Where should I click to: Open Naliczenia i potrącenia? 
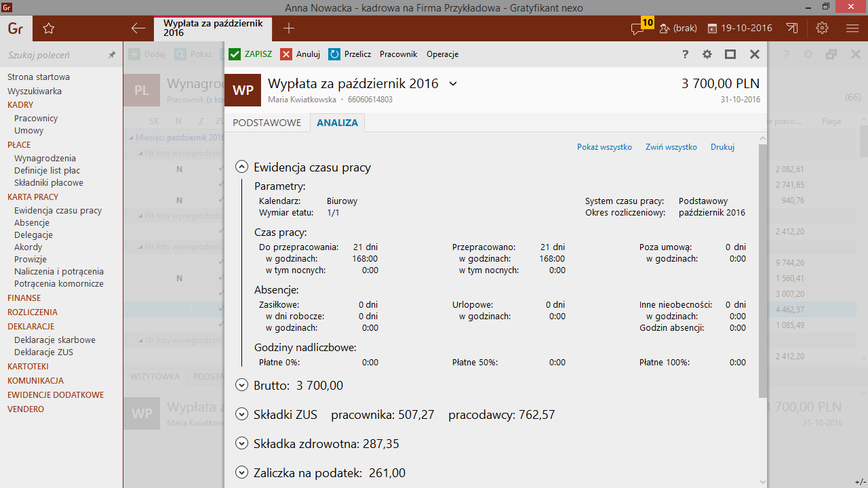point(59,271)
